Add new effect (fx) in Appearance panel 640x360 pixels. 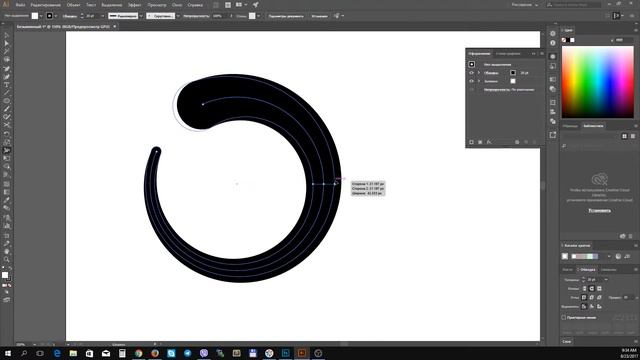point(489,142)
